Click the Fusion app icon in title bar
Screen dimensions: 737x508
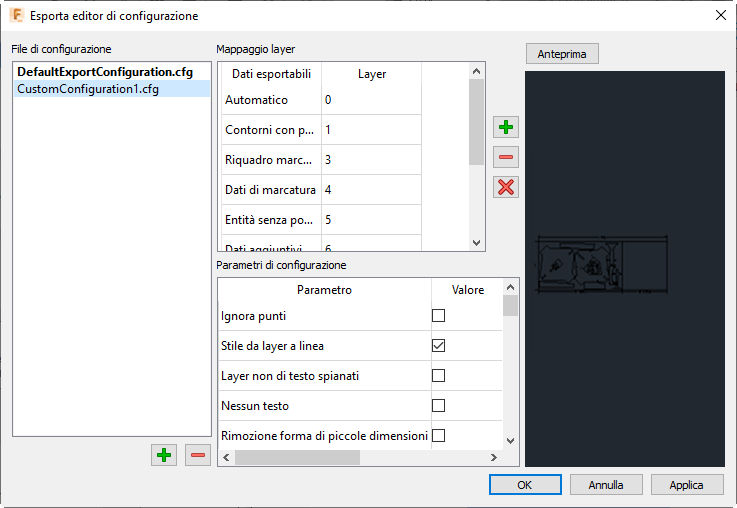point(16,15)
